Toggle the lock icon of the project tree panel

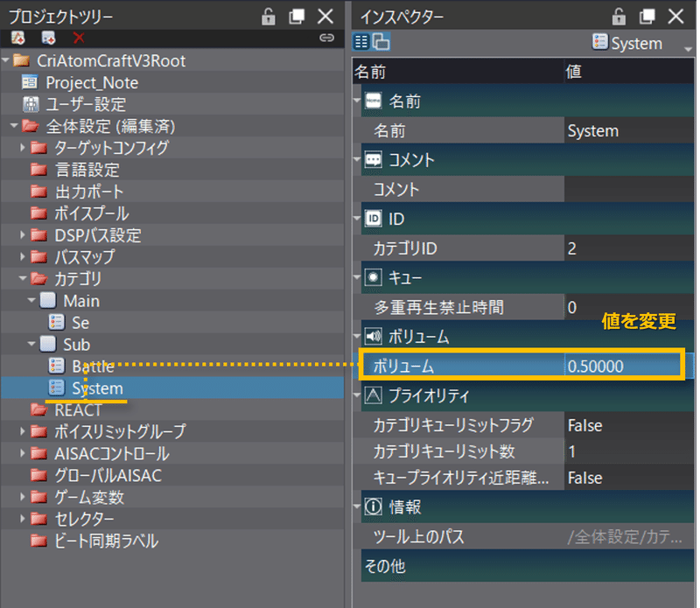pos(269,17)
